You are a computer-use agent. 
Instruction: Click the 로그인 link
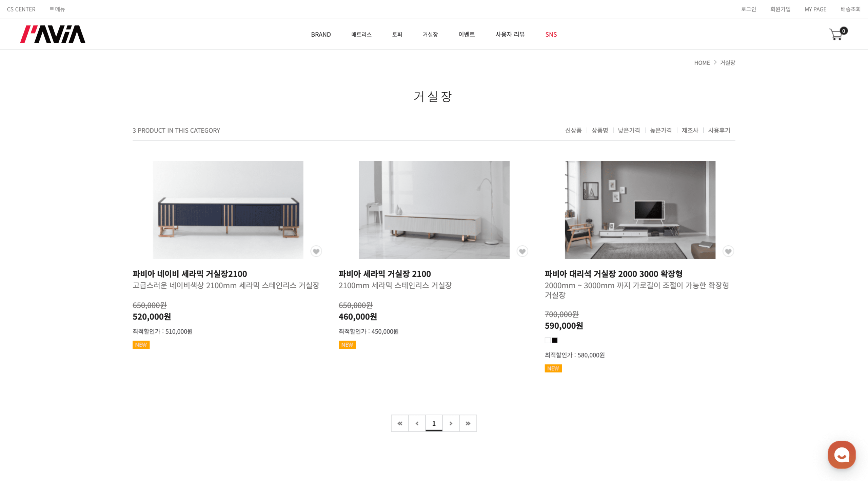point(748,9)
